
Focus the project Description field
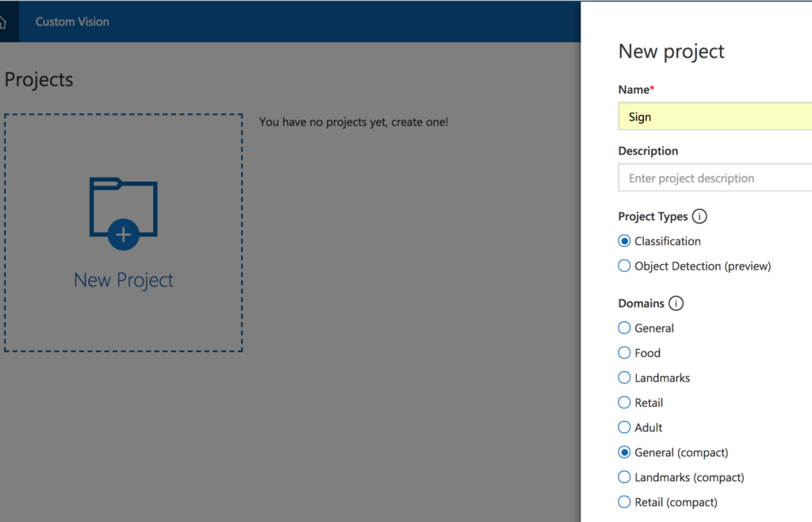[715, 178]
